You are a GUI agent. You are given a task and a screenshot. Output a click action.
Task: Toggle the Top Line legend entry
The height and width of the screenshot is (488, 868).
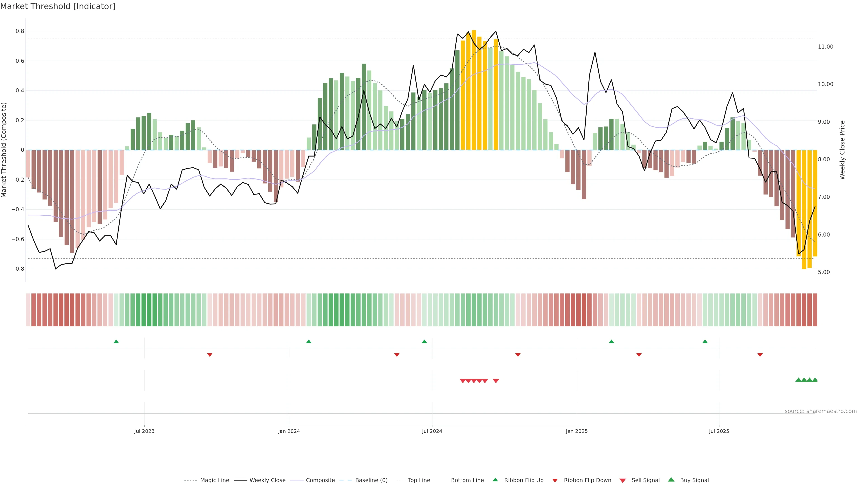419,480
